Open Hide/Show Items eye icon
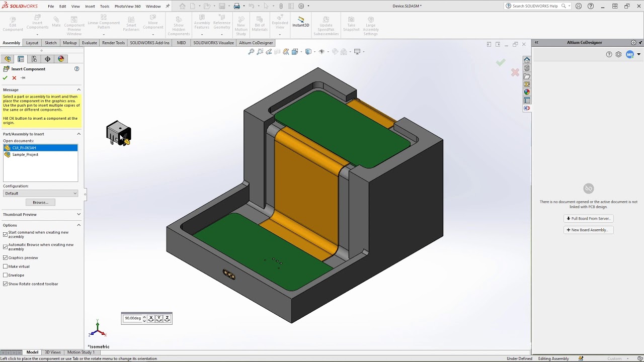This screenshot has height=362, width=644. (x=321, y=51)
